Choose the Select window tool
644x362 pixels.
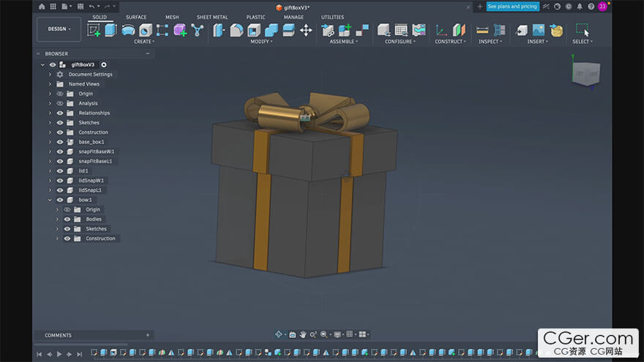point(583,30)
